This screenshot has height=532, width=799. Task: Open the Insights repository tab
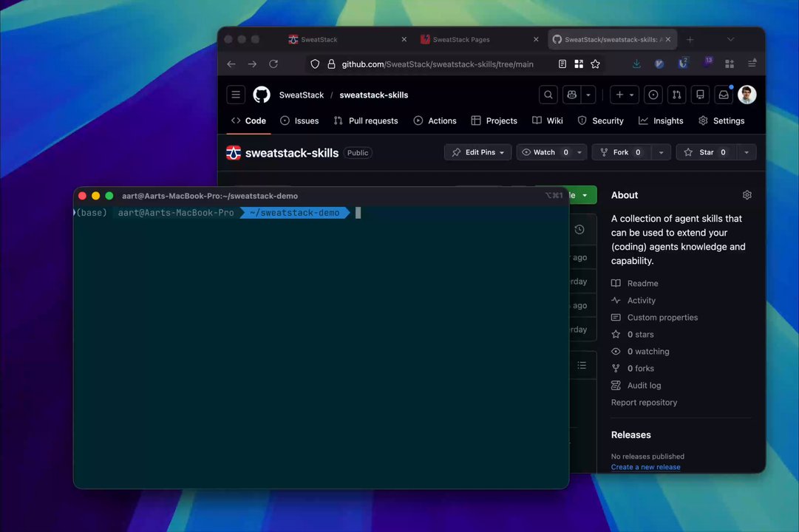pos(661,120)
